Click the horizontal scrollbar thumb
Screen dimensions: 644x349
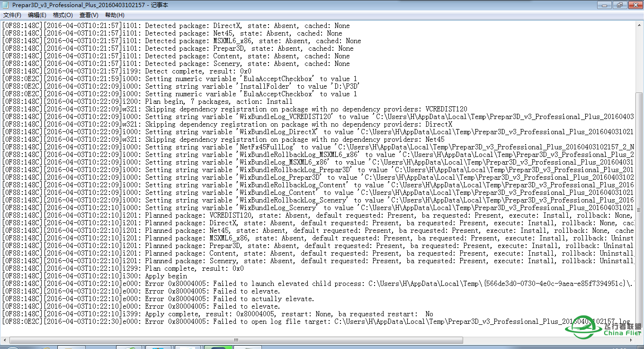pos(235,340)
